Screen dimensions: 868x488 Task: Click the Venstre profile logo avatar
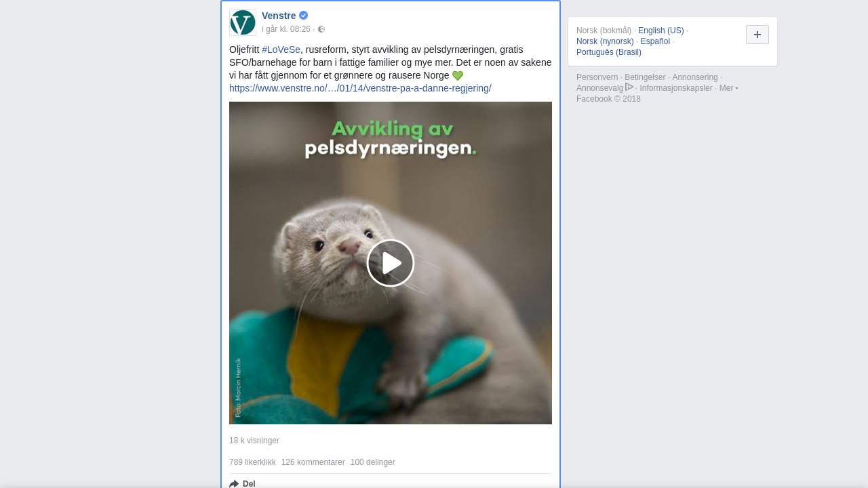(243, 22)
